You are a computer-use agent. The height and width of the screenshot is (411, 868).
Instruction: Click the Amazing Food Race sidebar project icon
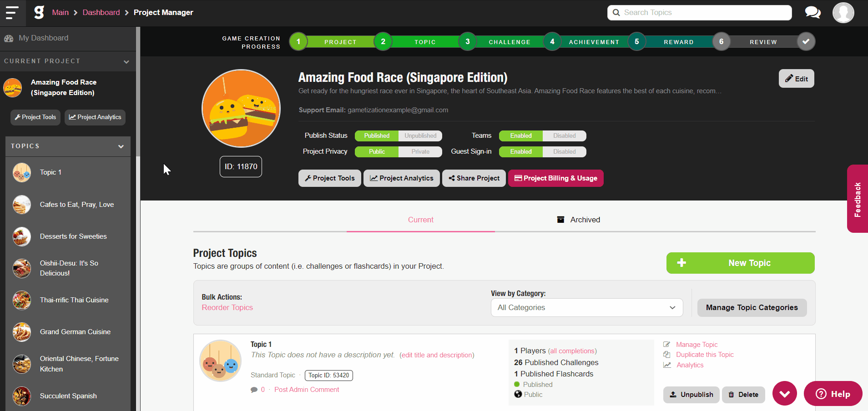coord(13,88)
